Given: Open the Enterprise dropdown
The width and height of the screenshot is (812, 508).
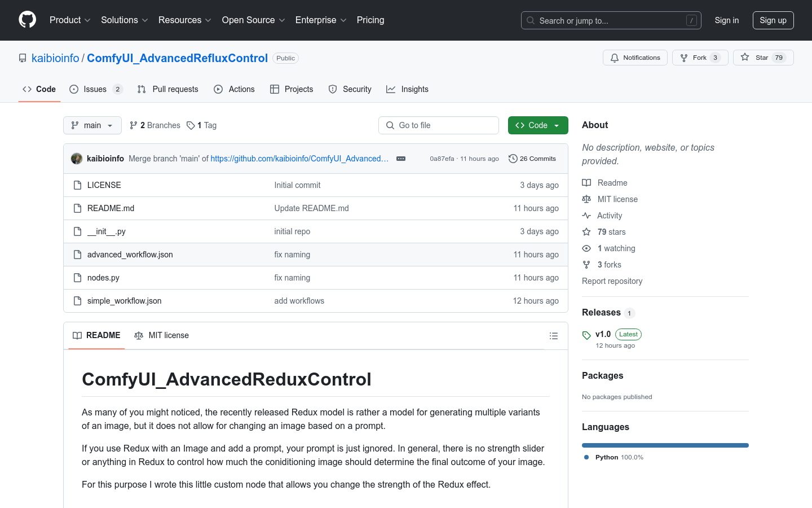Looking at the screenshot, I should coord(321,20).
